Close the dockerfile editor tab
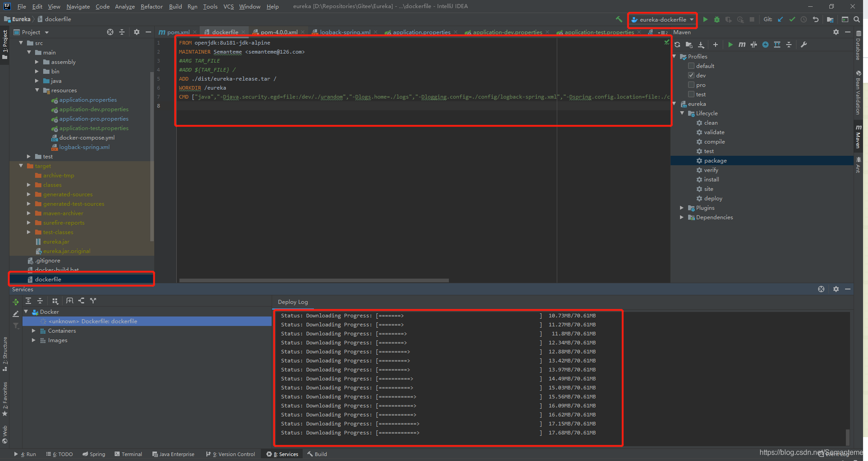 click(x=243, y=32)
